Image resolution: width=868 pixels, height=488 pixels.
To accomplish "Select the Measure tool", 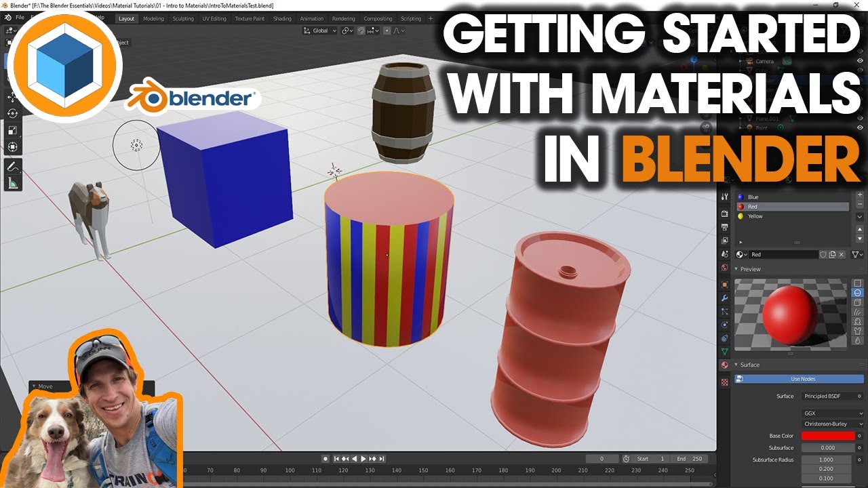I will (x=13, y=182).
